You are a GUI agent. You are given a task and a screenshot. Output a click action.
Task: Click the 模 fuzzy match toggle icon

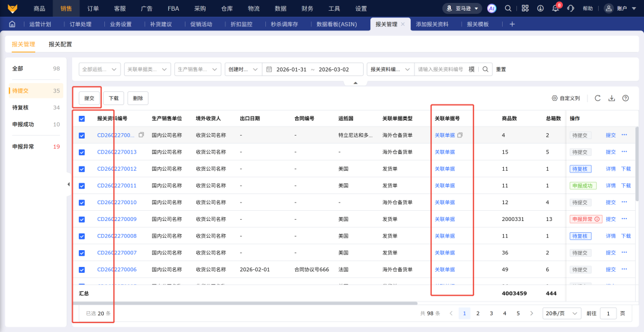pyautogui.click(x=472, y=69)
